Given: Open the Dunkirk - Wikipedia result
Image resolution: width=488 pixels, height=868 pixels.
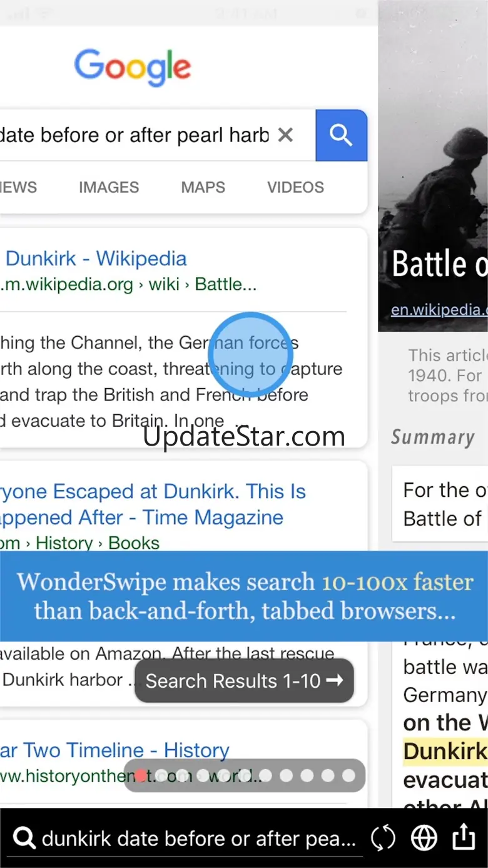Looking at the screenshot, I should coord(95,258).
